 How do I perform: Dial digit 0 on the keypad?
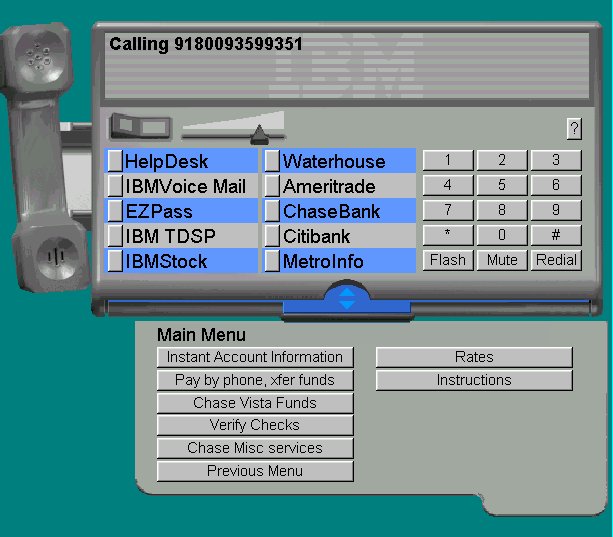502,235
